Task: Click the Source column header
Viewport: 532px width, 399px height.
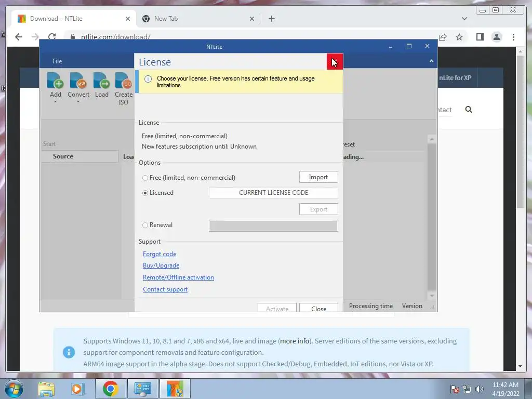Action: click(79, 156)
